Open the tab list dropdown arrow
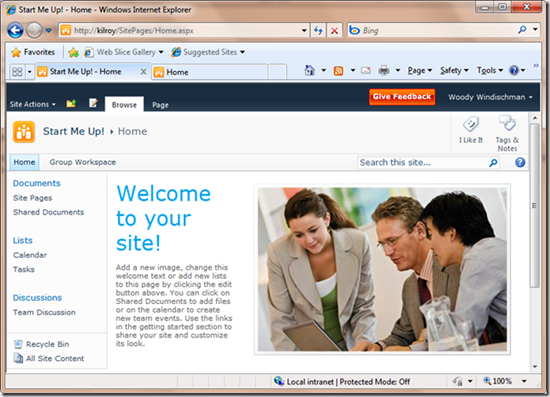550x397 pixels. point(29,72)
